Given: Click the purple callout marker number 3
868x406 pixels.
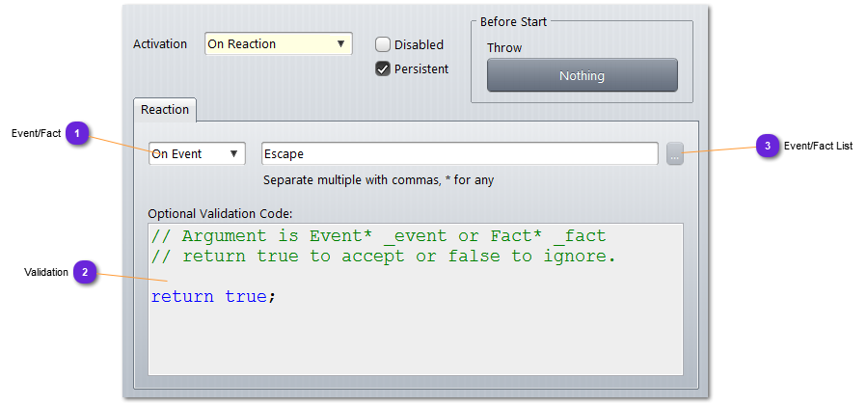Looking at the screenshot, I should pyautogui.click(x=767, y=147).
